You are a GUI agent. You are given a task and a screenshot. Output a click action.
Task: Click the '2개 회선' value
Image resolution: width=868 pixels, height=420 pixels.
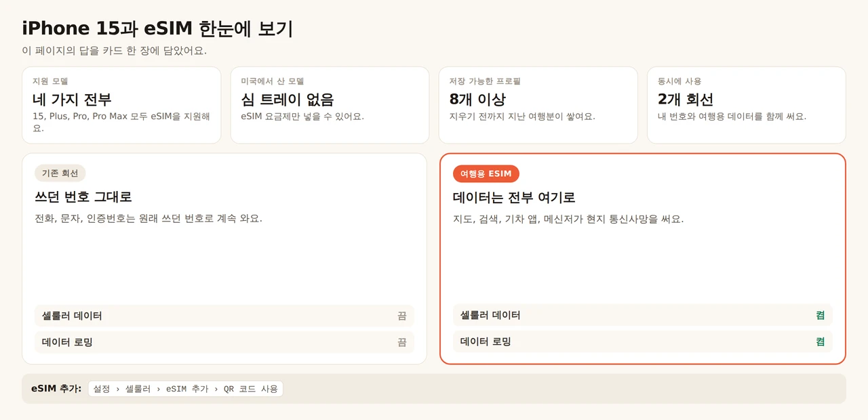coord(686,100)
